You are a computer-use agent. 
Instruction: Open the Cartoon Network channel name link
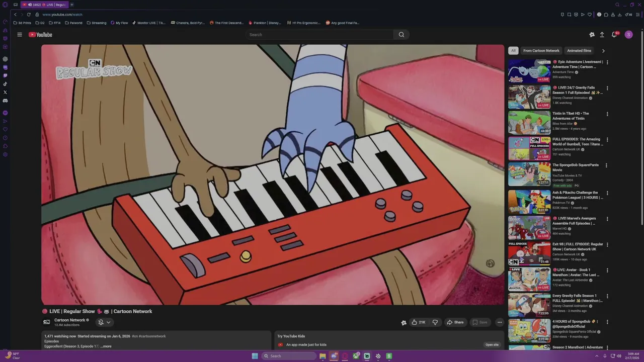click(x=70, y=320)
